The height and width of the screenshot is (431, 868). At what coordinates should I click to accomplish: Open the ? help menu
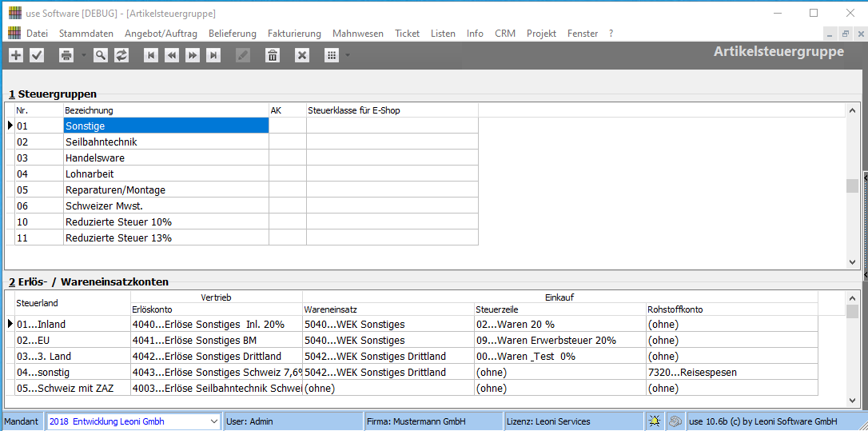[x=611, y=34]
